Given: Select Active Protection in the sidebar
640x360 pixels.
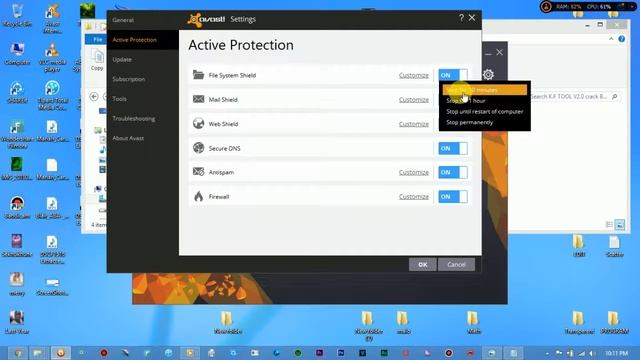Looking at the screenshot, I should tap(142, 40).
